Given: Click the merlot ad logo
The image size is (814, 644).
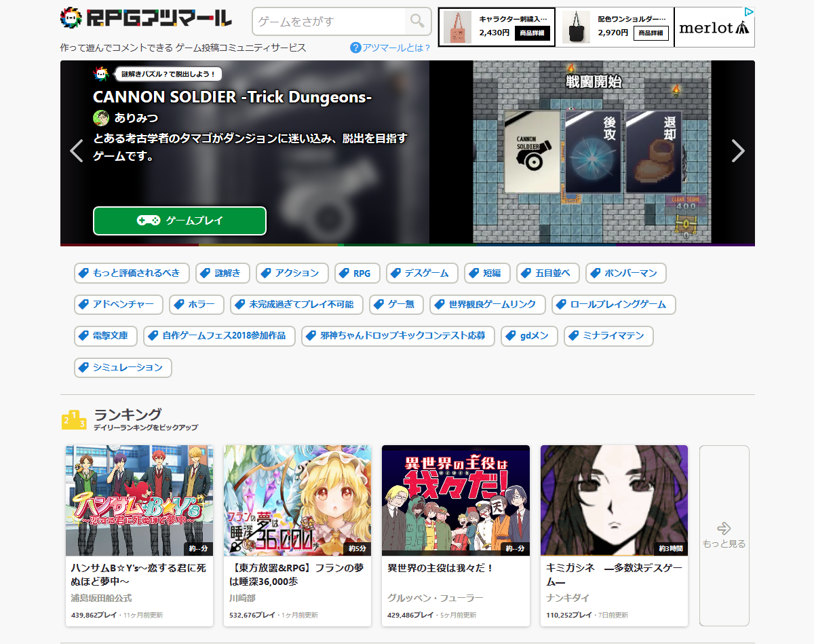Looking at the screenshot, I should tap(714, 27).
